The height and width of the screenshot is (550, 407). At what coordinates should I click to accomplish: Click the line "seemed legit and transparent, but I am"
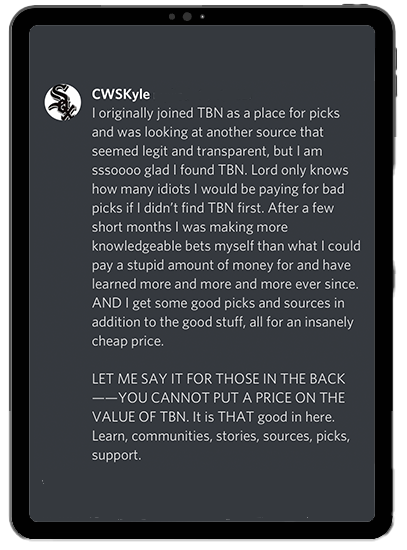[x=207, y=151]
